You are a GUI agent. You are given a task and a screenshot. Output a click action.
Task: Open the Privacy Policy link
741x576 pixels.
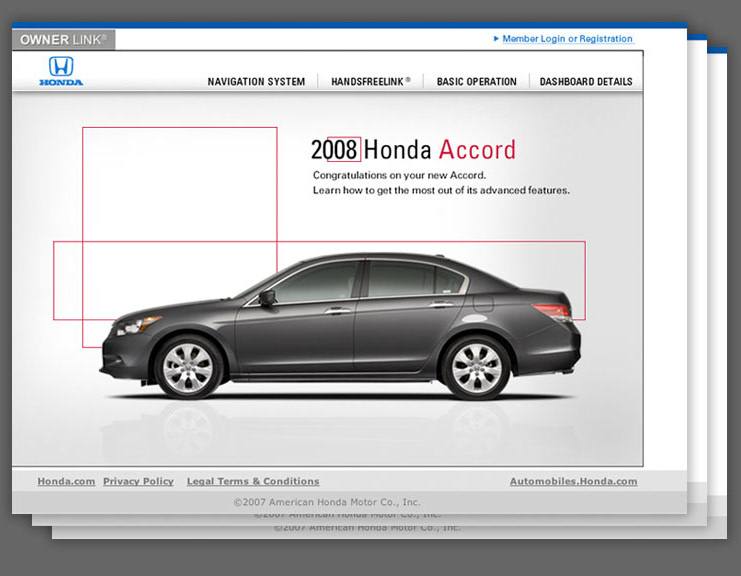click(138, 481)
